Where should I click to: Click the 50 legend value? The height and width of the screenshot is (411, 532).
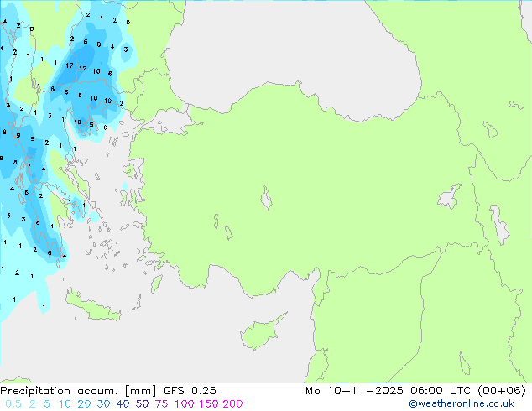[142, 404]
